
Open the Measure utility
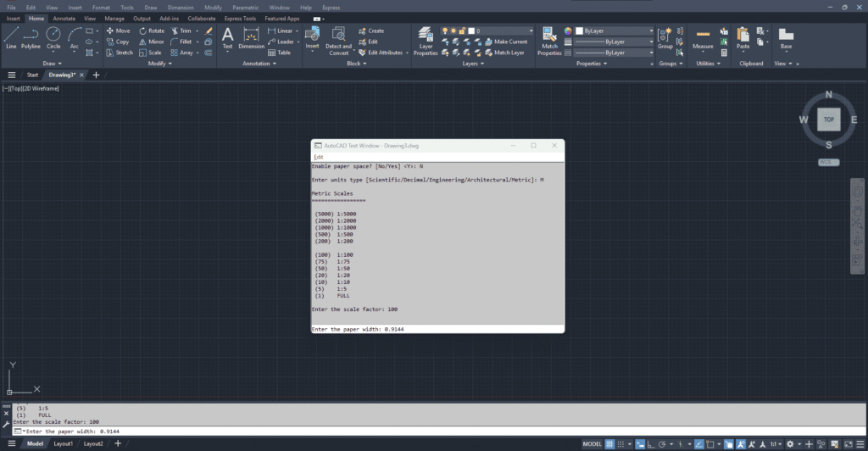coord(703,39)
